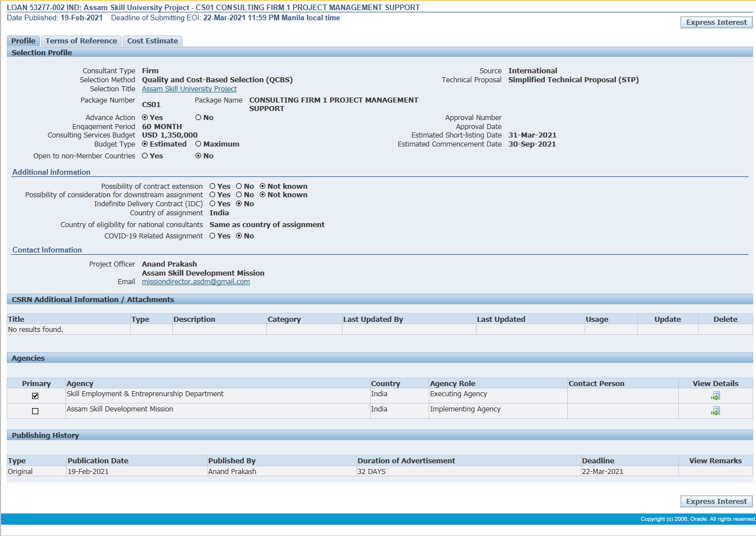Click the Simplified Technical Proposal (STP) value
The image size is (756, 536).
(x=573, y=79)
